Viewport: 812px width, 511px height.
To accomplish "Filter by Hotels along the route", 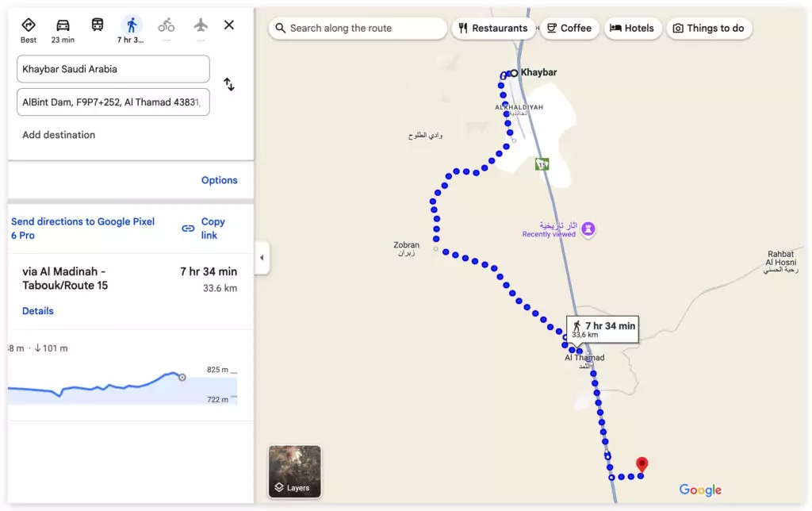I will (x=632, y=29).
